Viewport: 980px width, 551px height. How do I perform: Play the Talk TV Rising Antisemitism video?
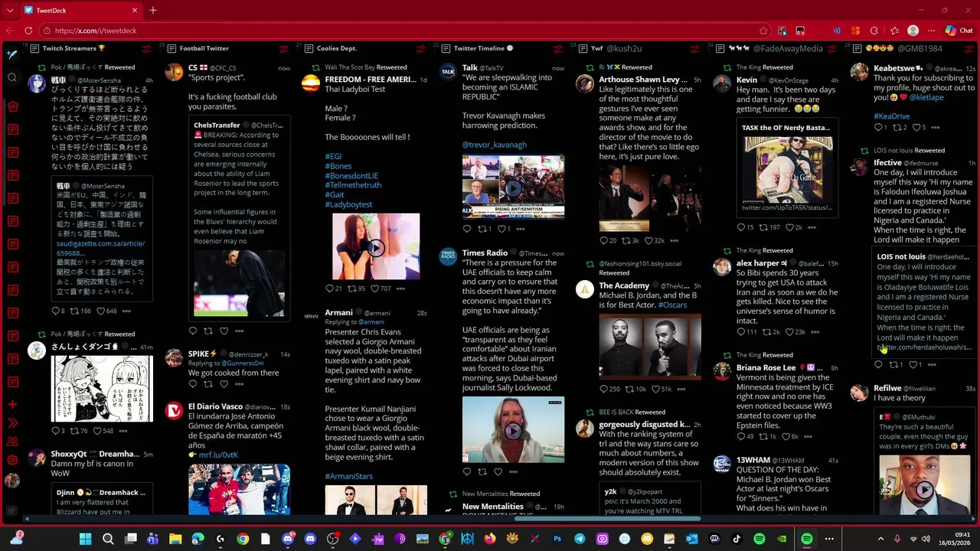pos(513,187)
